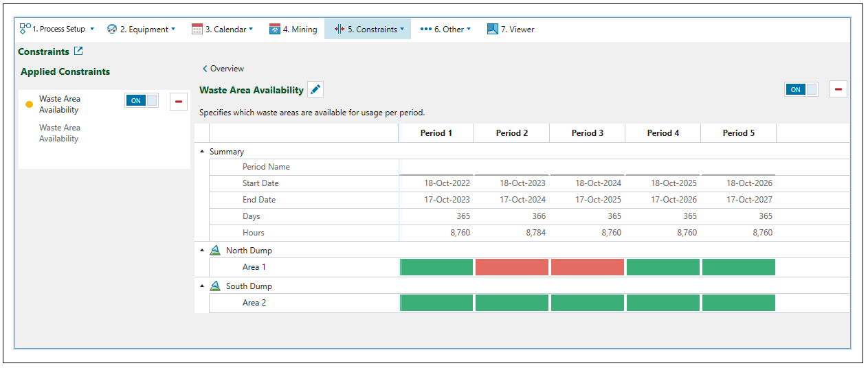Viewport: 868px width, 368px height.
Task: Collapse the South Dump group
Action: click(x=202, y=286)
